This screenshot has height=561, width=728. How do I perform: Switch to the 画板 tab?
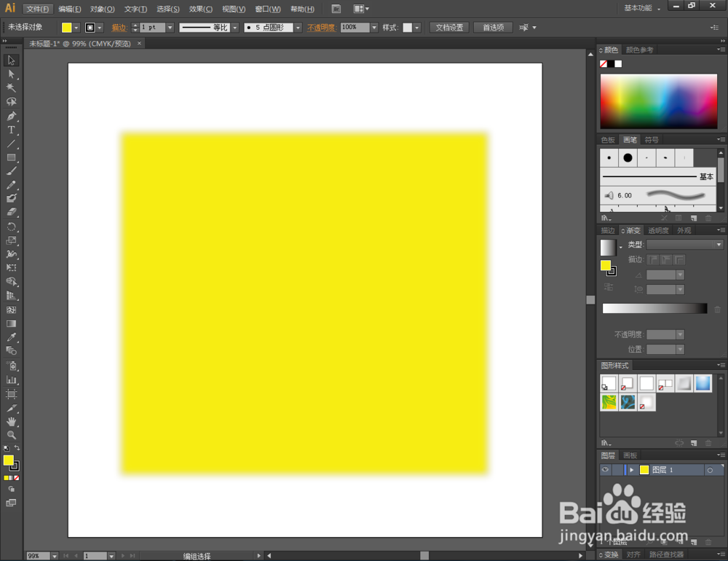click(x=630, y=455)
